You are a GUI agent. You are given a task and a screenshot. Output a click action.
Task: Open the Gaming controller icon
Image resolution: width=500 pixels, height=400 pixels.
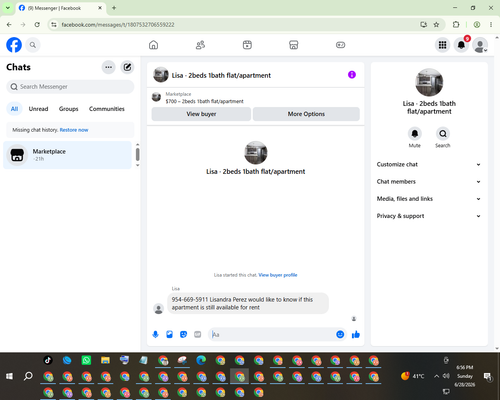click(x=340, y=45)
